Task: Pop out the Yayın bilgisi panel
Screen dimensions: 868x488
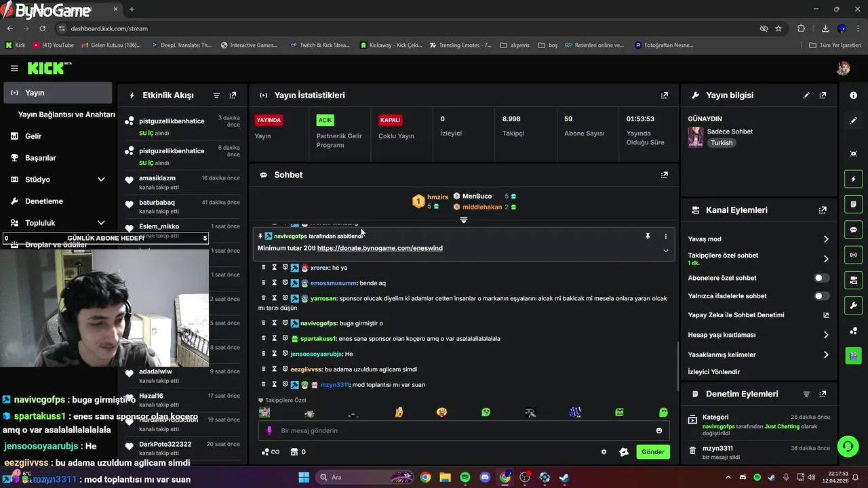Action: (823, 96)
